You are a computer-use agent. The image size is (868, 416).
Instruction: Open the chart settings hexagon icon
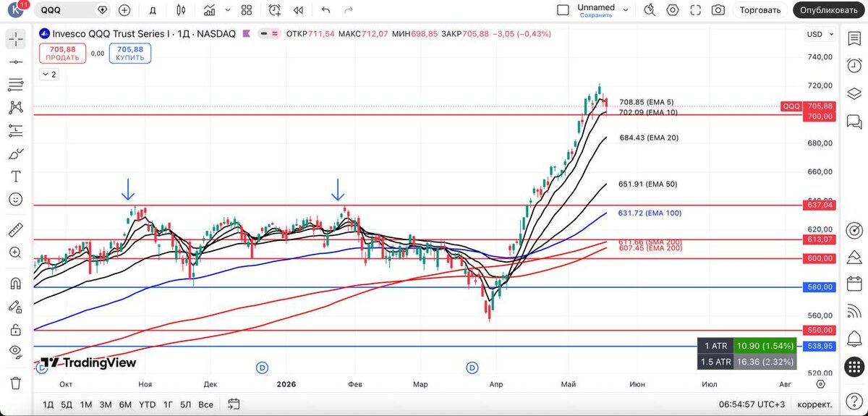point(673,10)
